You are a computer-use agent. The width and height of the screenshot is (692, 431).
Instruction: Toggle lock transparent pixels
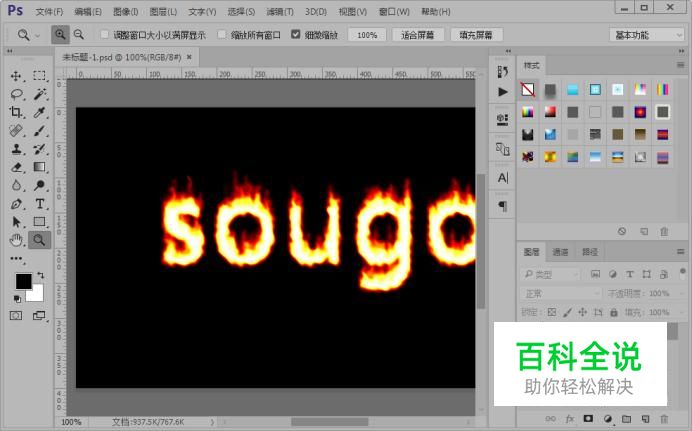tap(552, 312)
